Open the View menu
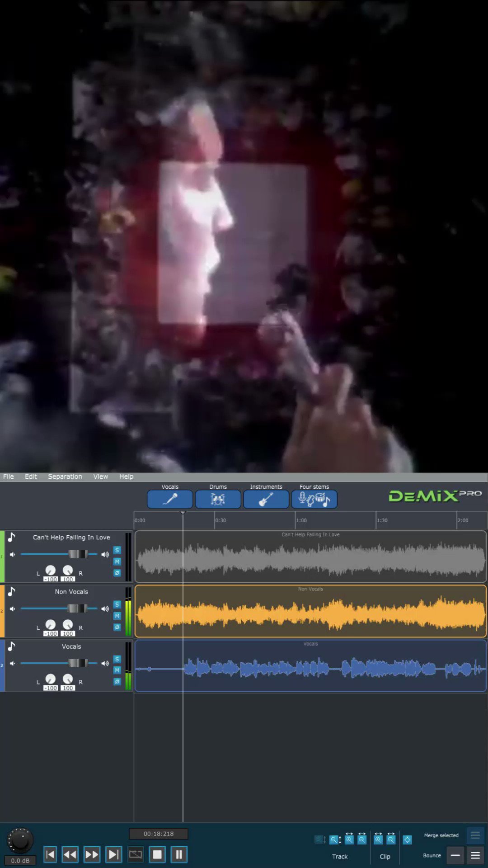488x868 pixels. point(100,476)
